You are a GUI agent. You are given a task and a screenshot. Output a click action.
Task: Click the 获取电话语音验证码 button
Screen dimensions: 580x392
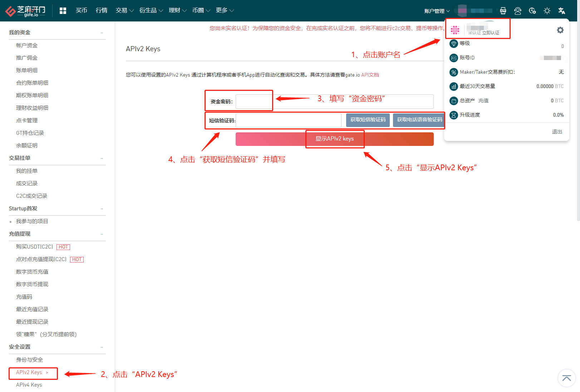[x=419, y=120]
